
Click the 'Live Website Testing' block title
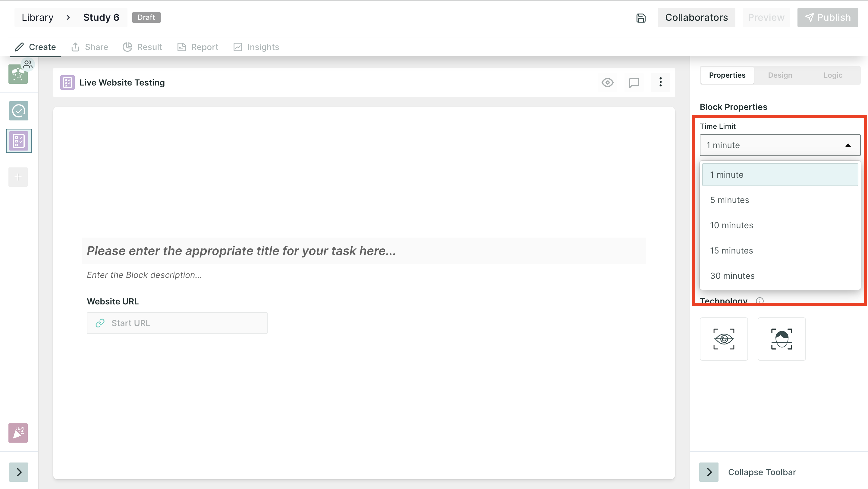tap(122, 83)
